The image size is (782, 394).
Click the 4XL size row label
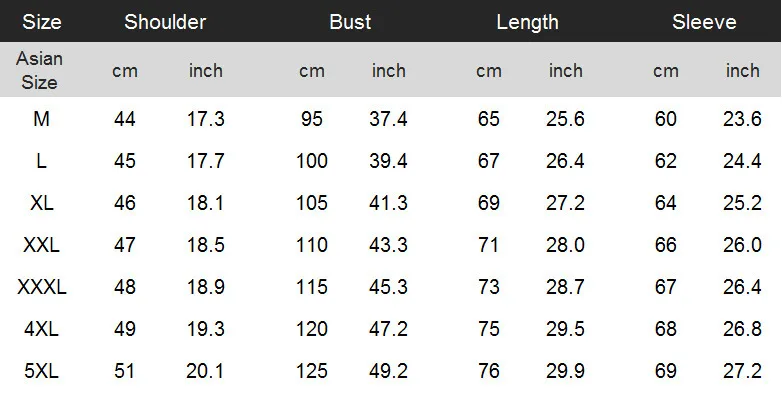41,329
